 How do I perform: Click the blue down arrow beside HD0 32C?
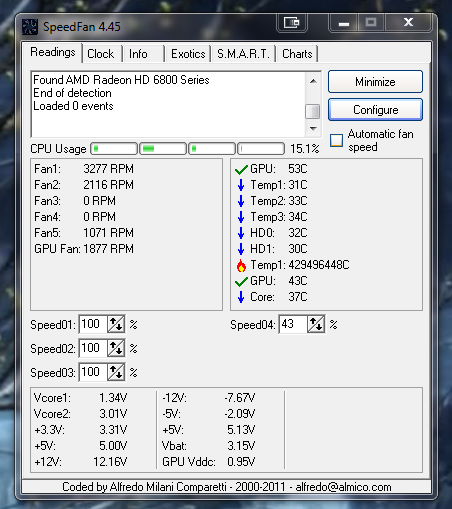pos(241,233)
